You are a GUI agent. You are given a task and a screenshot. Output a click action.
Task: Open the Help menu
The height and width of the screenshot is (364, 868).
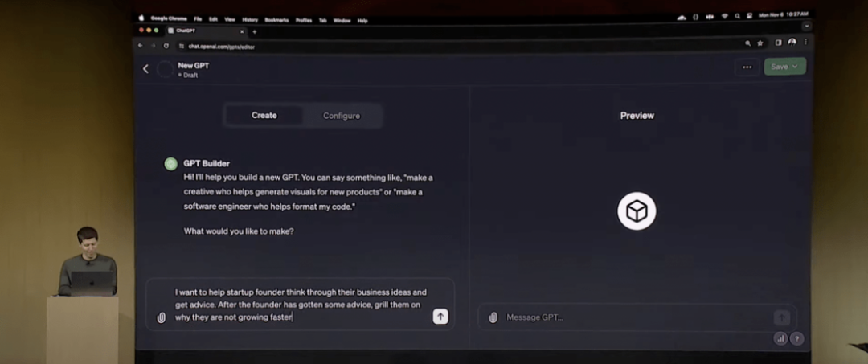click(x=362, y=20)
